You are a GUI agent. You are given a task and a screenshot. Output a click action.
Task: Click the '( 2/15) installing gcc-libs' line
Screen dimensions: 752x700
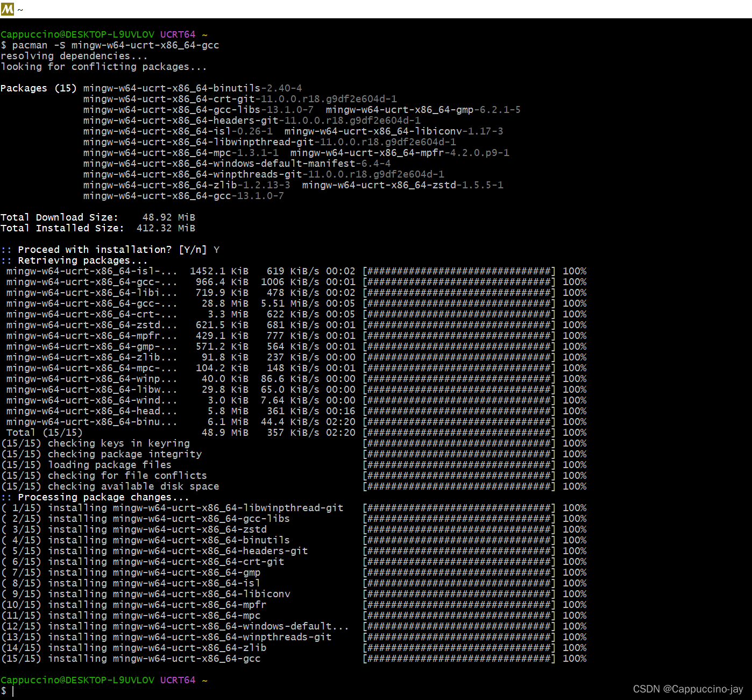(146, 519)
